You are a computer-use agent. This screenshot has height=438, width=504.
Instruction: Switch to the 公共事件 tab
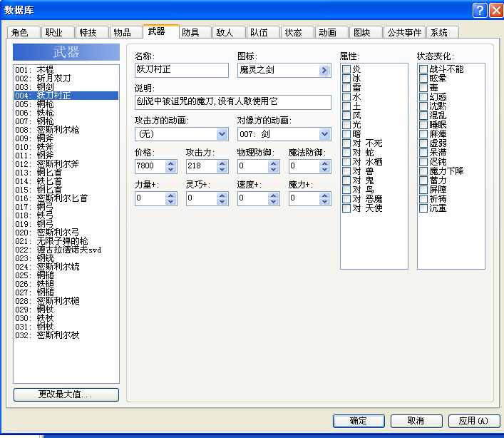tap(405, 33)
